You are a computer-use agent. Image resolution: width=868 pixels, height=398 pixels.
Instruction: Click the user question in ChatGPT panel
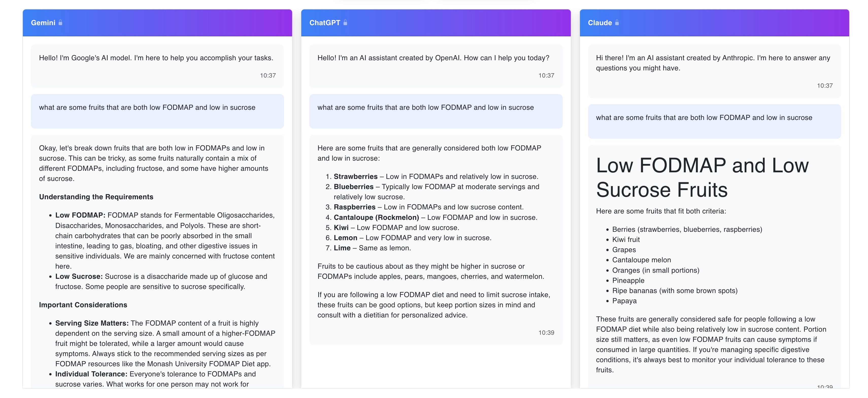pyautogui.click(x=426, y=108)
